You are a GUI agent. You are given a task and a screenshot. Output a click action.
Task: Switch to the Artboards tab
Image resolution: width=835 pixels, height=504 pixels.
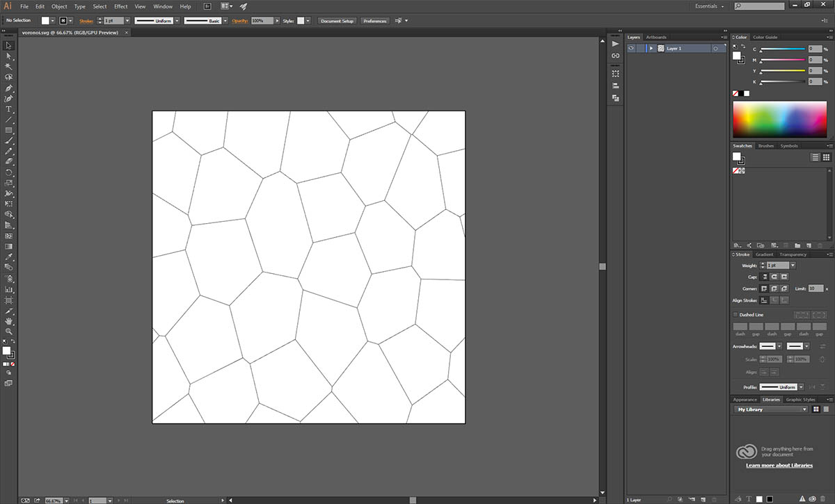click(655, 38)
